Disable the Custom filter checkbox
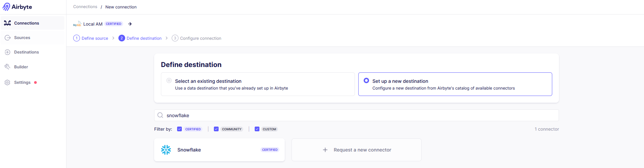644x168 pixels. (x=257, y=129)
